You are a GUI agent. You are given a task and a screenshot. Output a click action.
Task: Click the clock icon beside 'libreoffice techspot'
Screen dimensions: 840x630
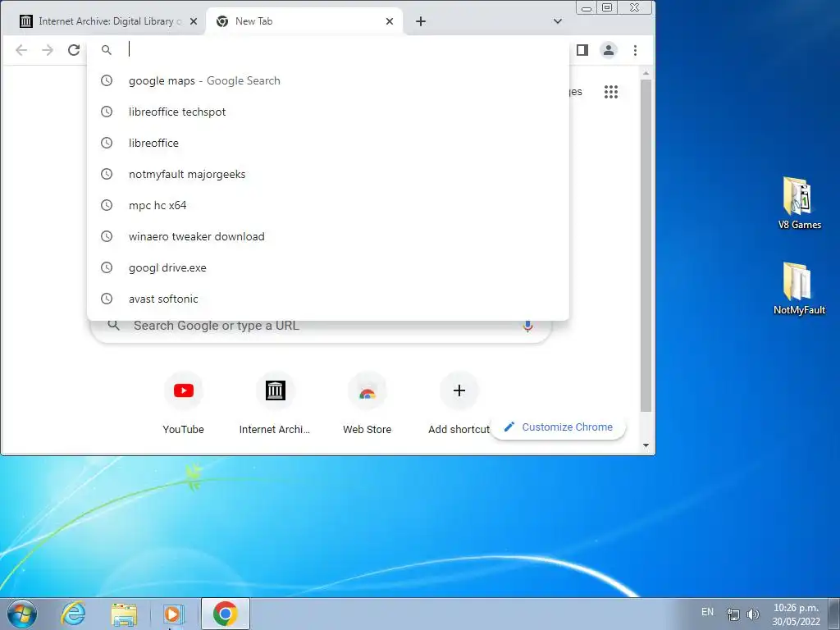coord(107,112)
